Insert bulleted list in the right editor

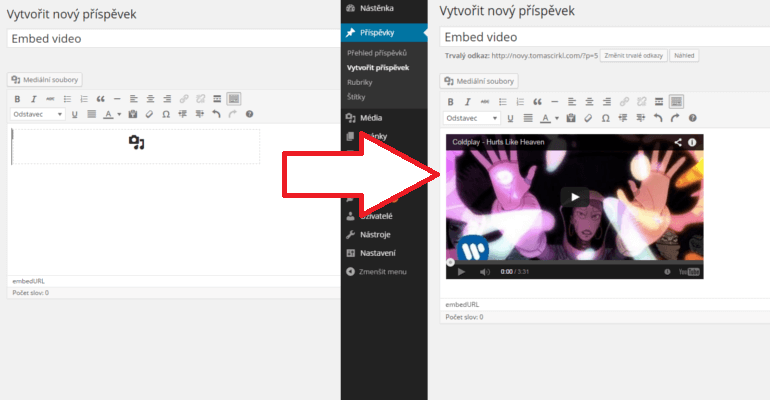(502, 102)
